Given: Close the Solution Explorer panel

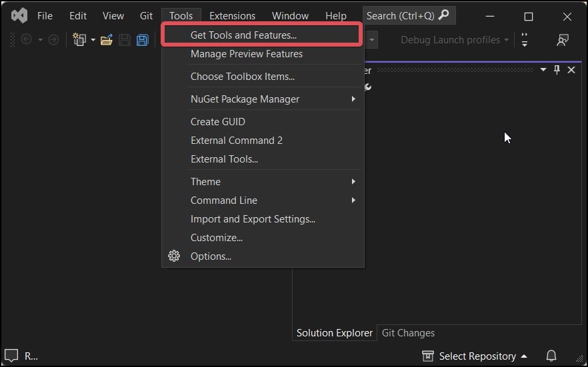Looking at the screenshot, I should [x=571, y=70].
